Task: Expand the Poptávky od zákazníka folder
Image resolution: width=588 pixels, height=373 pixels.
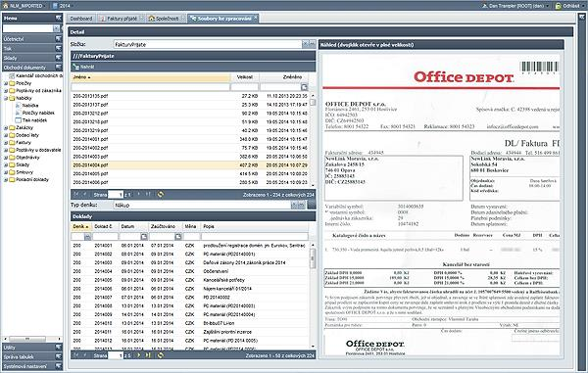Action: pos(6,91)
